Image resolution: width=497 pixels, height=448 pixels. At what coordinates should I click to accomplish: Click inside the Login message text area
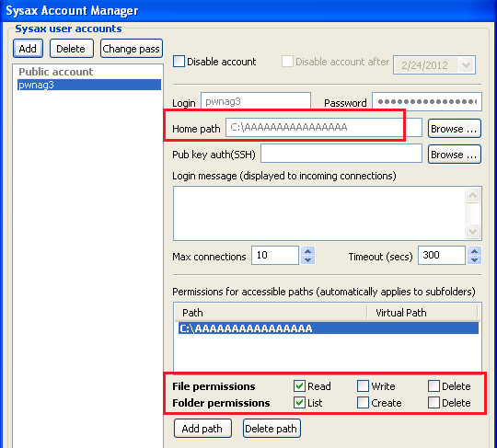click(319, 213)
